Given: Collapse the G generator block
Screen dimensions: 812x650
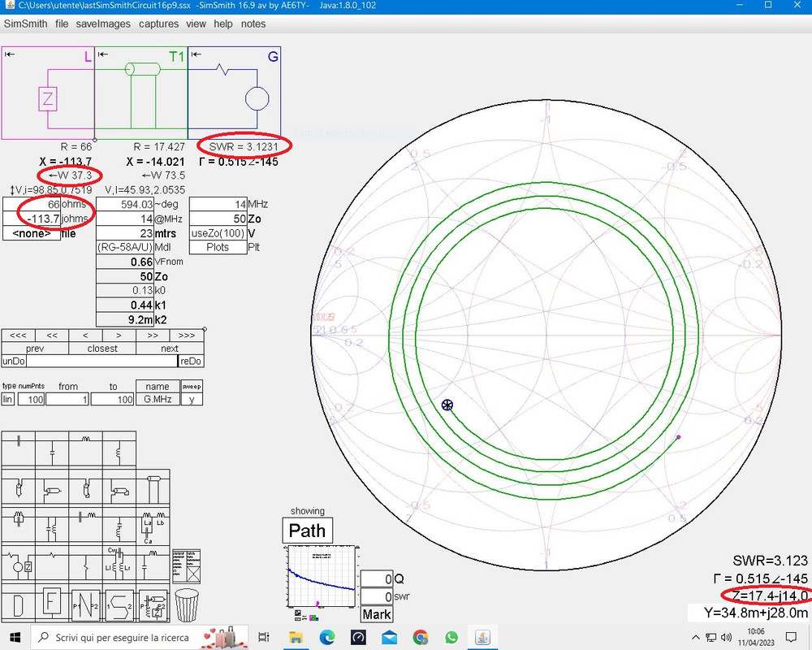Looking at the screenshot, I should tap(196, 54).
